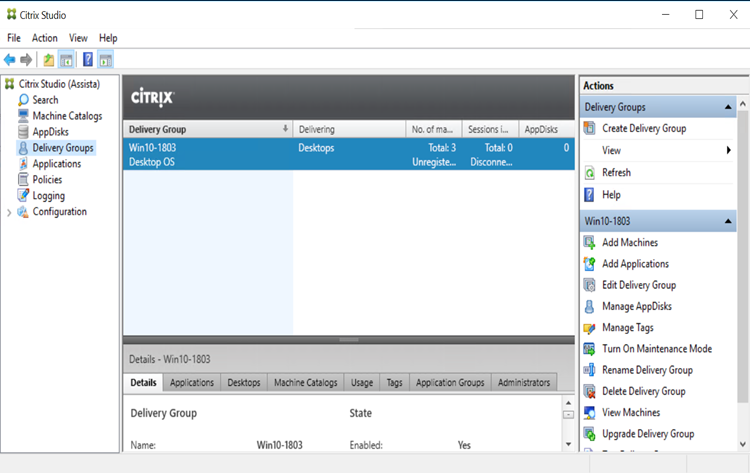Click the Actions pane scrollbar down arrow

(742, 444)
